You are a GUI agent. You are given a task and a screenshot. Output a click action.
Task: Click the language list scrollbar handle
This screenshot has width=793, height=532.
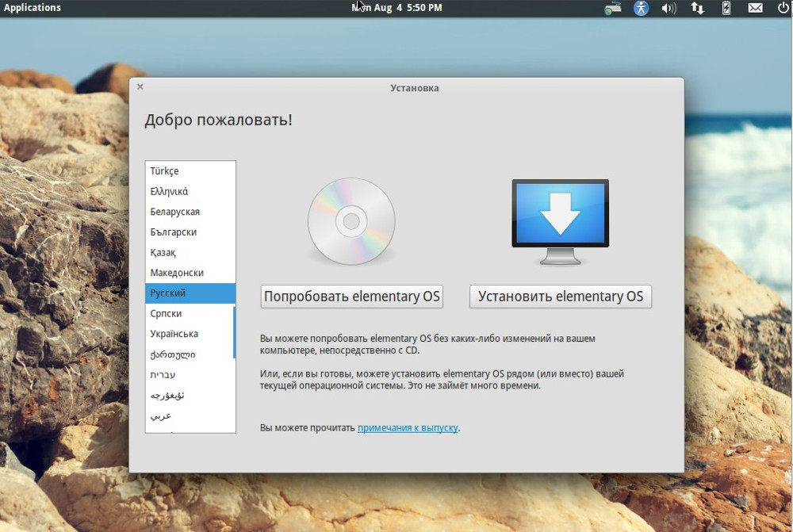(234, 332)
